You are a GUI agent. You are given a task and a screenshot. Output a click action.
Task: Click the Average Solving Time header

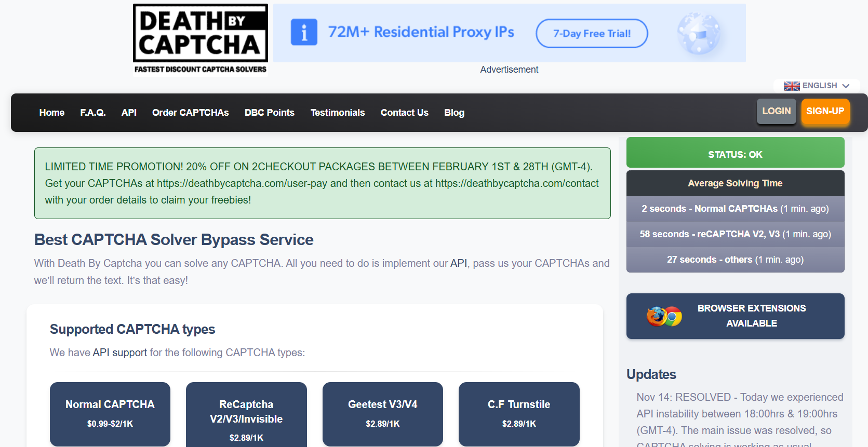(736, 183)
